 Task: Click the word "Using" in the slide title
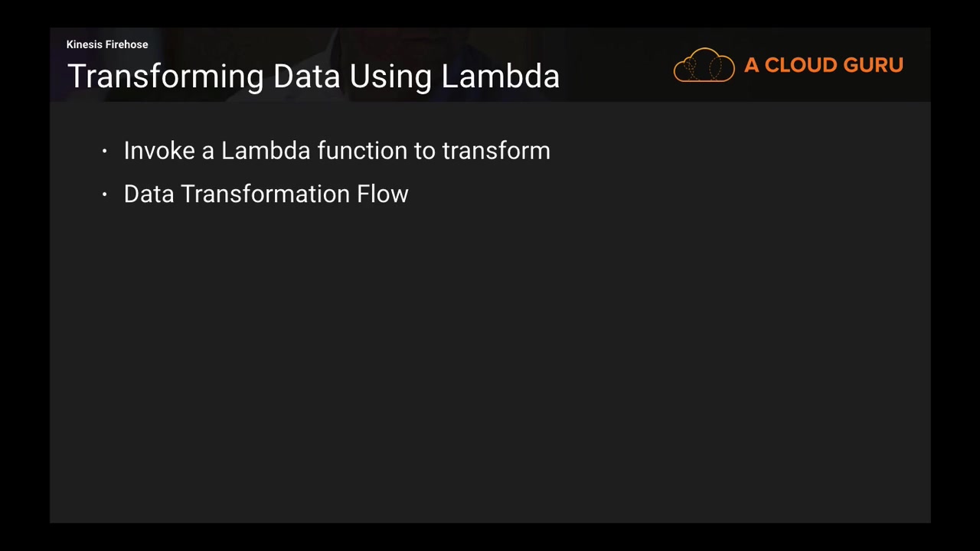click(391, 77)
